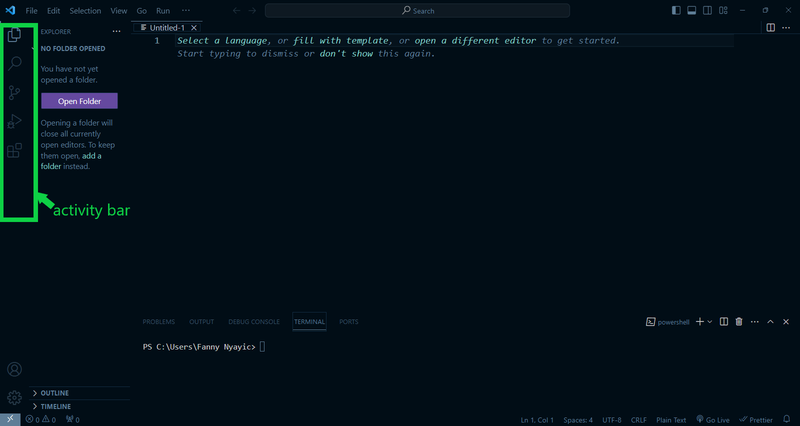Select the Untitled-1 editor tab
The width and height of the screenshot is (800, 426).
coord(166,28)
